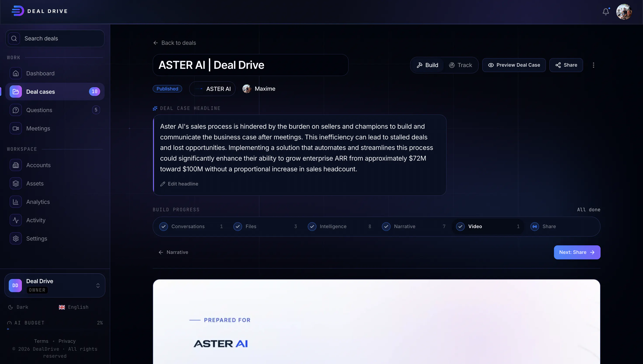The width and height of the screenshot is (643, 364).
Task: Open the Questions sidebar icon
Action: (x=16, y=110)
